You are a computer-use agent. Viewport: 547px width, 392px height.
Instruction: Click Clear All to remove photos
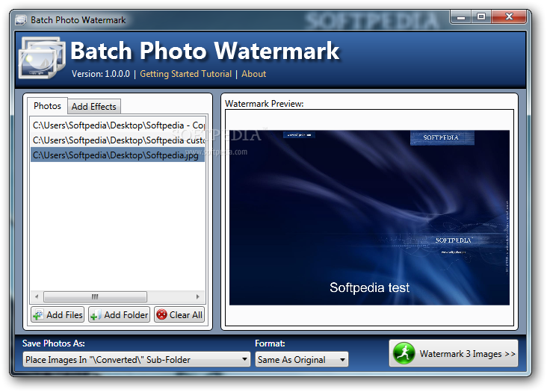click(x=179, y=314)
